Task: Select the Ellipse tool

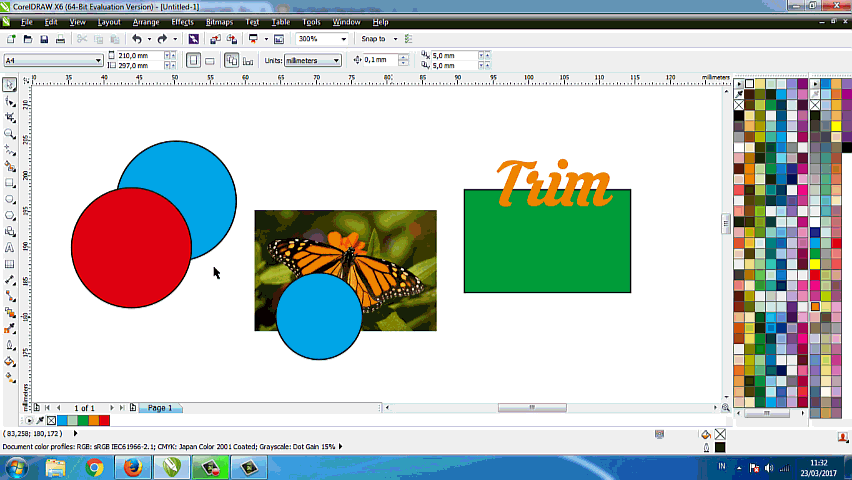Action: 10,199
